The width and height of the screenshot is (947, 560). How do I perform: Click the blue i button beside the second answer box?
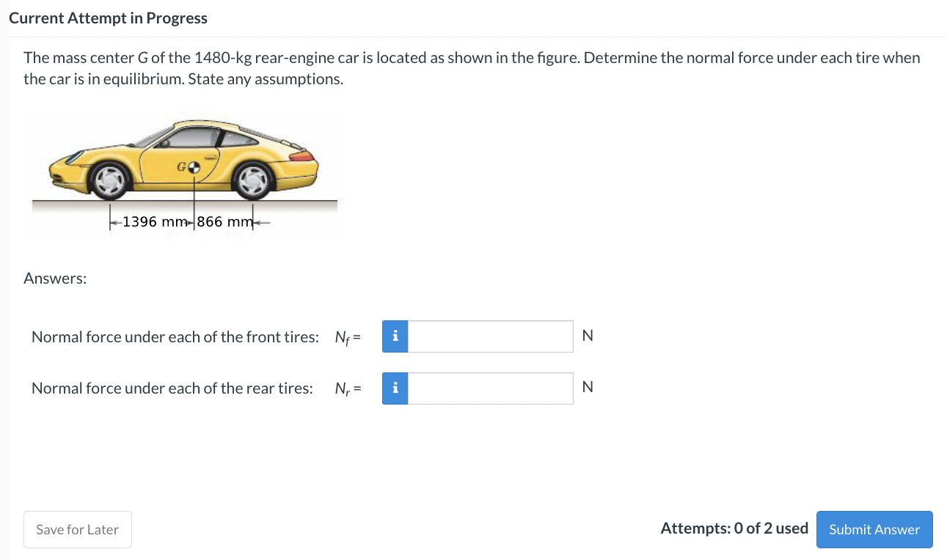point(395,388)
